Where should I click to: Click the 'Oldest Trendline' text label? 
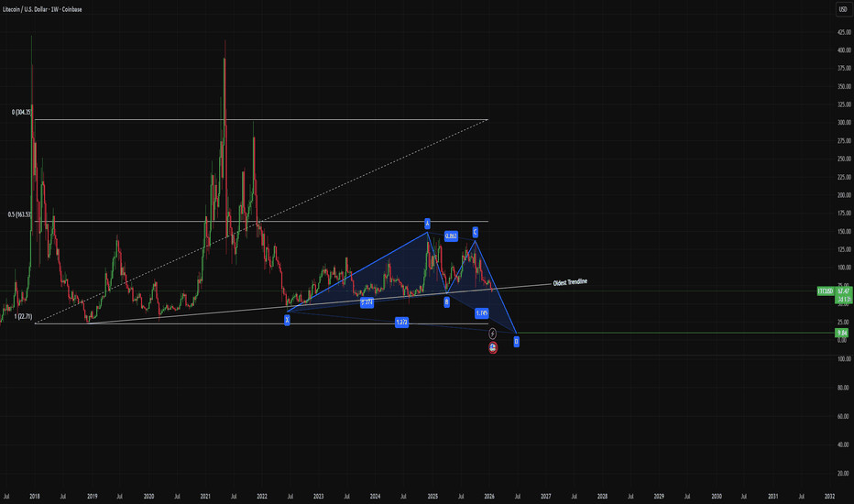coord(570,282)
